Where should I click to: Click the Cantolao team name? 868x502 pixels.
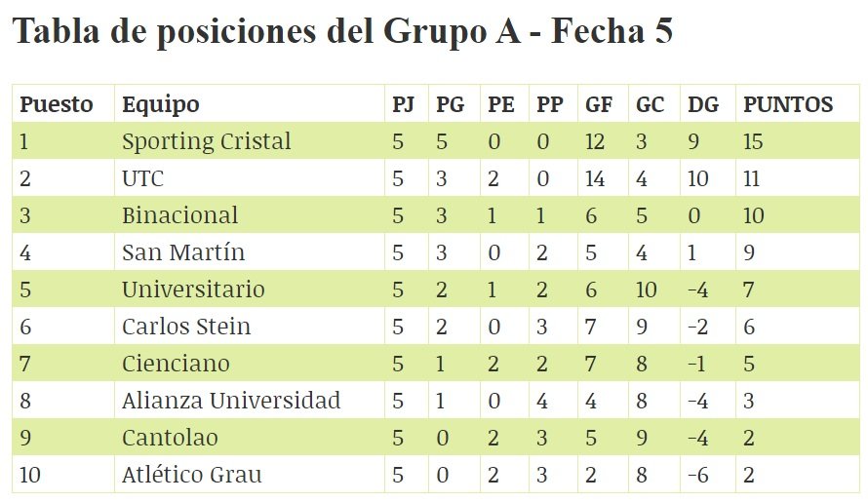170,438
